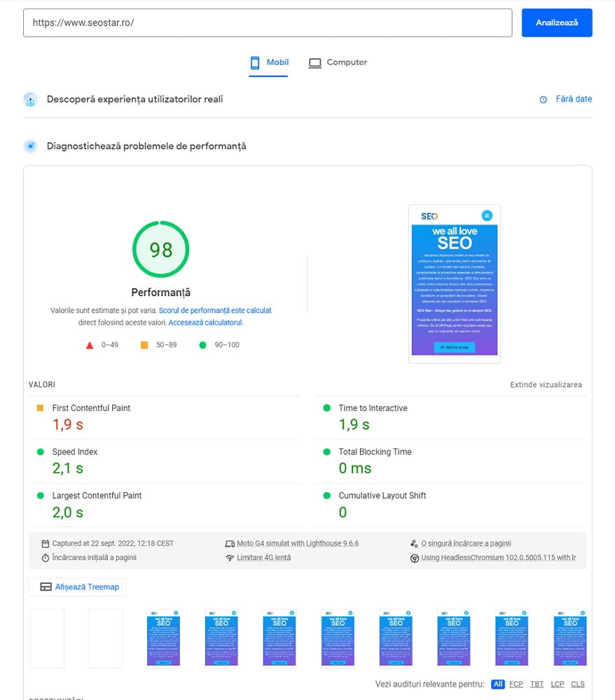
Task: Click the green dot beside Largest Contentful Paint
Action: tap(40, 495)
